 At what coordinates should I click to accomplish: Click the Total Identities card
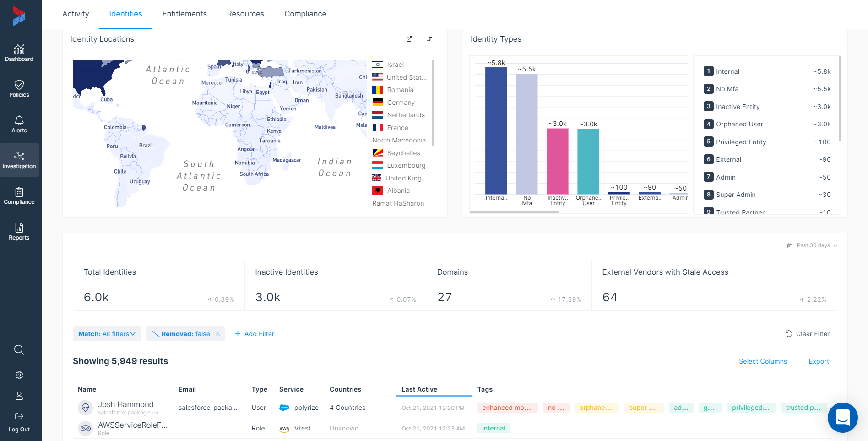point(159,285)
